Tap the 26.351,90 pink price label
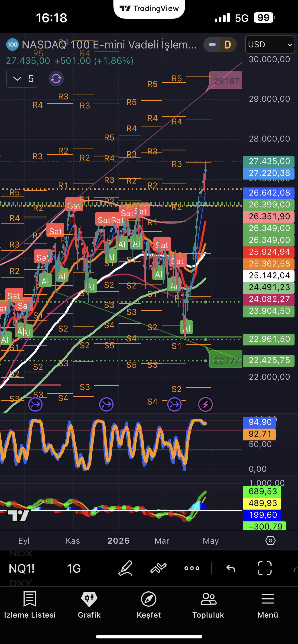This screenshot has width=298, height=644. pyautogui.click(x=269, y=217)
